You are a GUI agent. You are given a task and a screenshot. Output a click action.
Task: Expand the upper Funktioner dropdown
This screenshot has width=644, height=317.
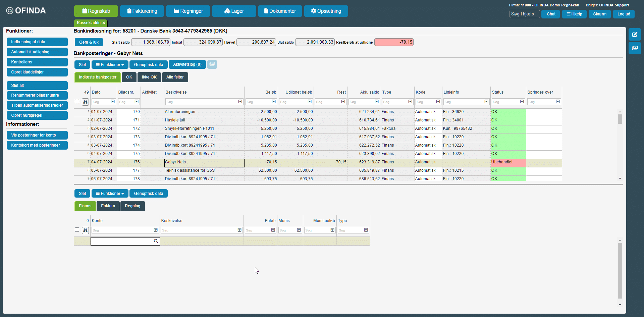(110, 65)
